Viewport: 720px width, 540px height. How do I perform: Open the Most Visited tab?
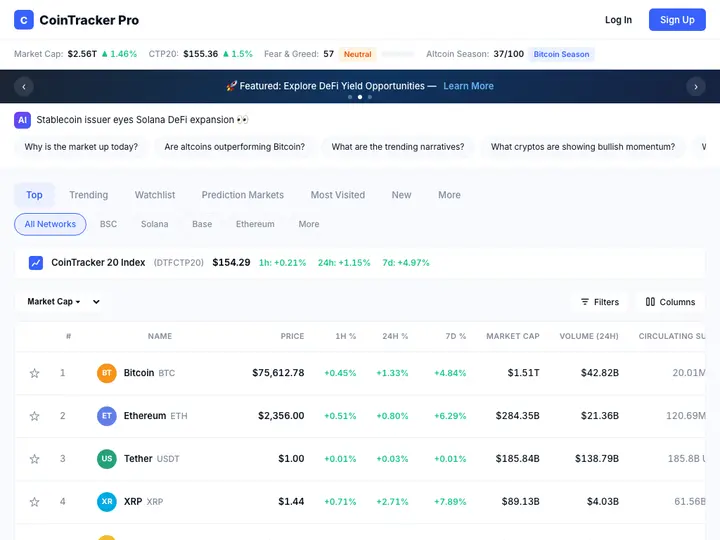(x=338, y=195)
